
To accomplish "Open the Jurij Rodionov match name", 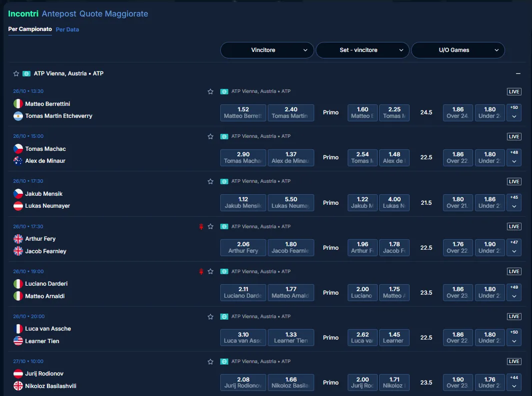I will pos(44,374).
